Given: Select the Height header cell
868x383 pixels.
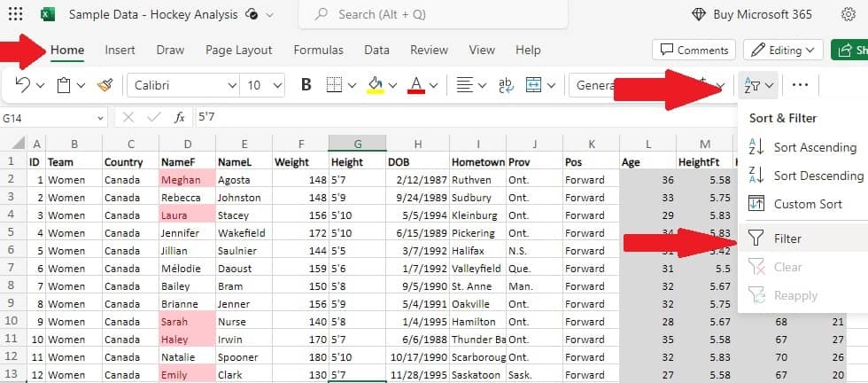Looking at the screenshot, I should click(358, 162).
